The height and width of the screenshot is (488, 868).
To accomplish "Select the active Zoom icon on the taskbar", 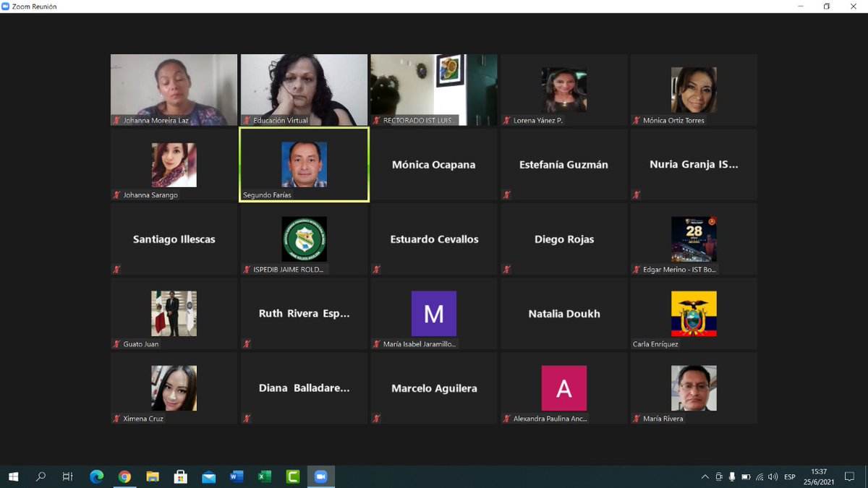I will (320, 476).
